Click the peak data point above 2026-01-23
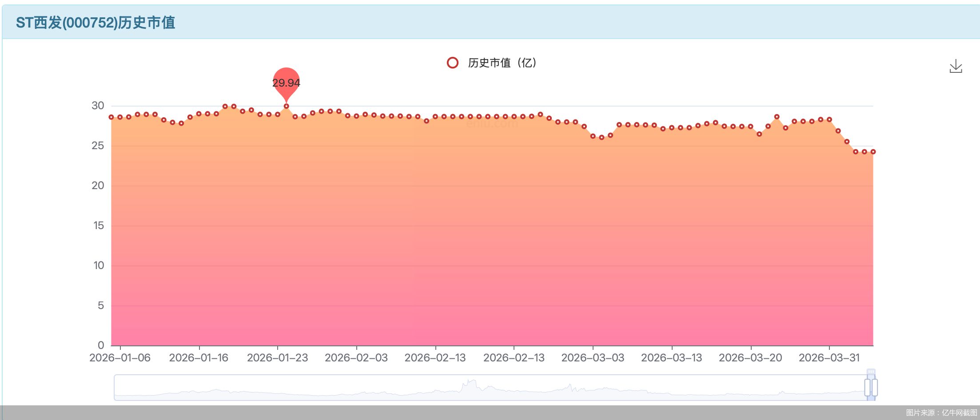This screenshot has width=980, height=420. click(x=287, y=106)
